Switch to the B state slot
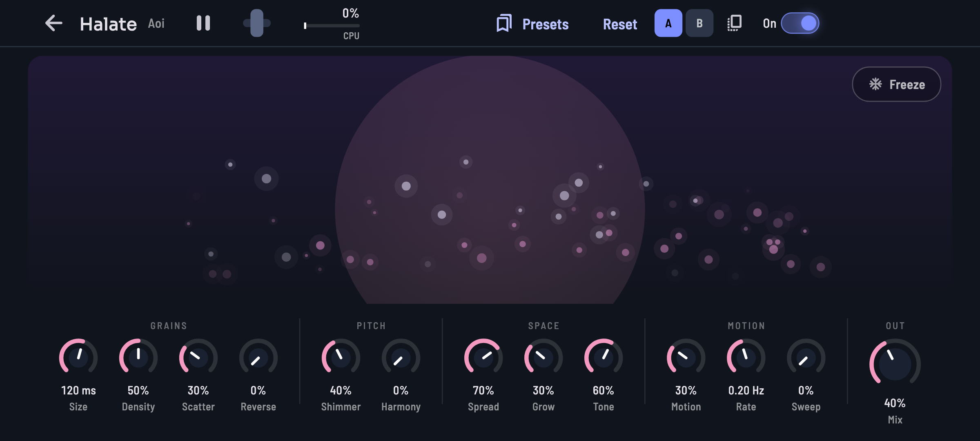This screenshot has height=441, width=980. 699,23
